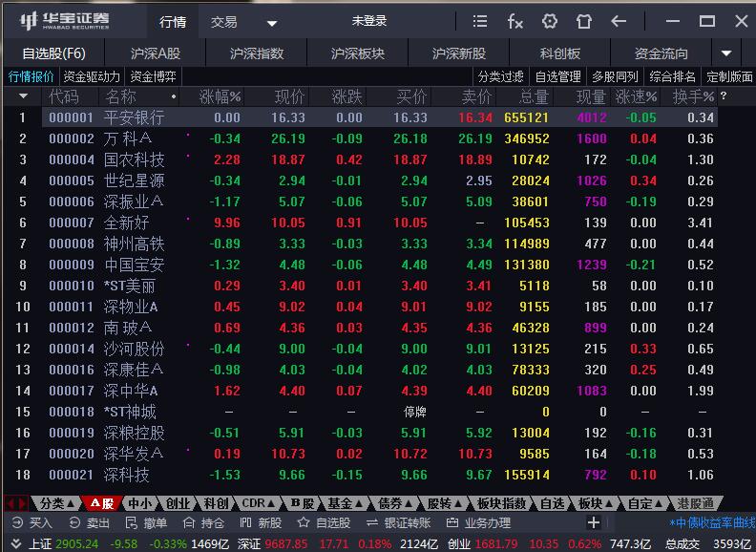Click the 上证 index value 2905.24
This screenshot has width=756, height=552.
76,544
